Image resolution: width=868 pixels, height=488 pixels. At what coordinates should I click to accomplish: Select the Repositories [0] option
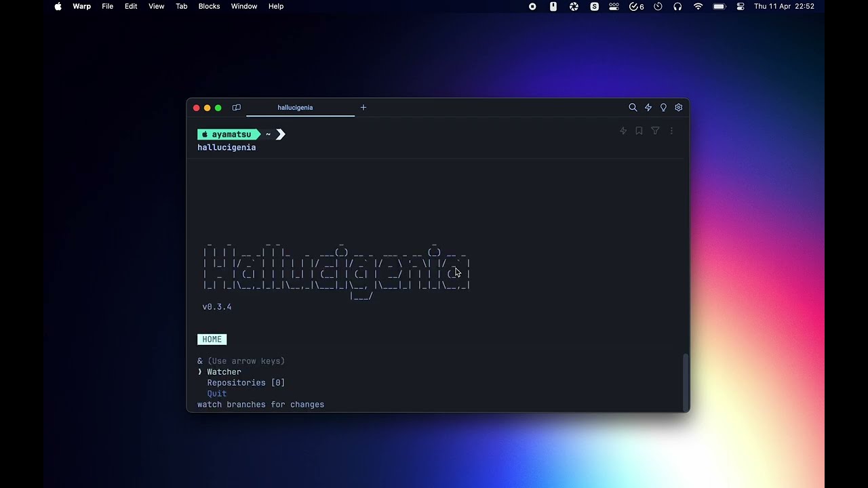pos(245,383)
